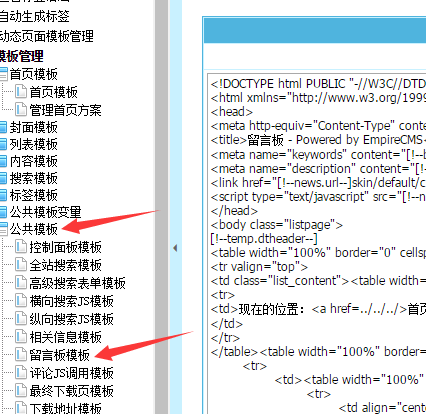Open 相关信息模板 entry
426x414 pixels.
point(65,337)
